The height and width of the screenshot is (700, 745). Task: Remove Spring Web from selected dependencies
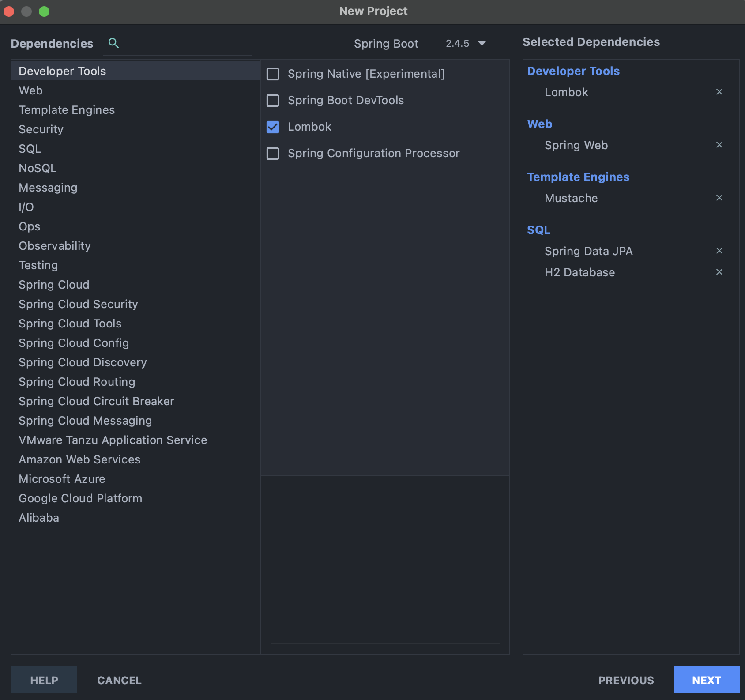[x=719, y=145]
